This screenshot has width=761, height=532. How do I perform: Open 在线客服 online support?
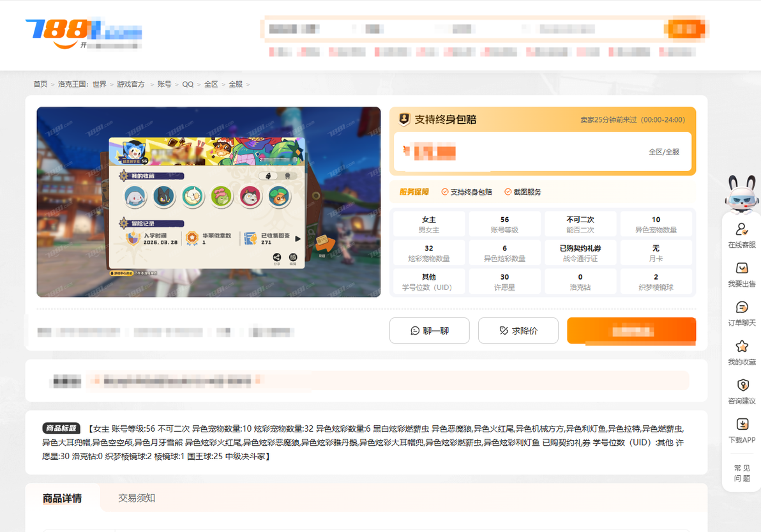click(x=742, y=236)
